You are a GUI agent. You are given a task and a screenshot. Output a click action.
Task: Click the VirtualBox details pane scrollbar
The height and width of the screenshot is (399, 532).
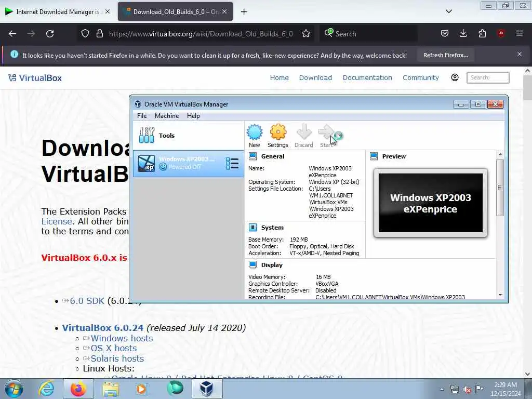tap(500, 187)
